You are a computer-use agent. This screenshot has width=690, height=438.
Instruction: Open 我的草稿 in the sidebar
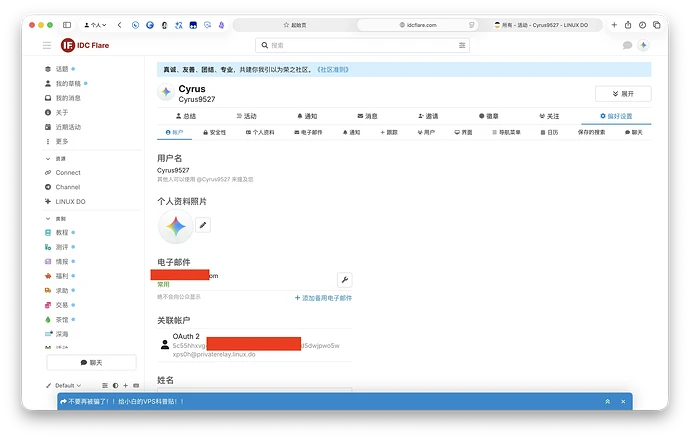tap(68, 84)
